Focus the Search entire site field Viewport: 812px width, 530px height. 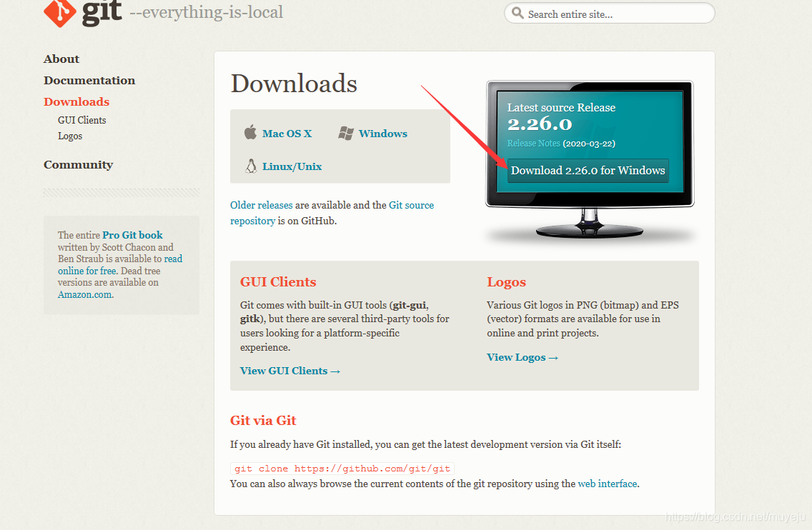click(x=610, y=14)
